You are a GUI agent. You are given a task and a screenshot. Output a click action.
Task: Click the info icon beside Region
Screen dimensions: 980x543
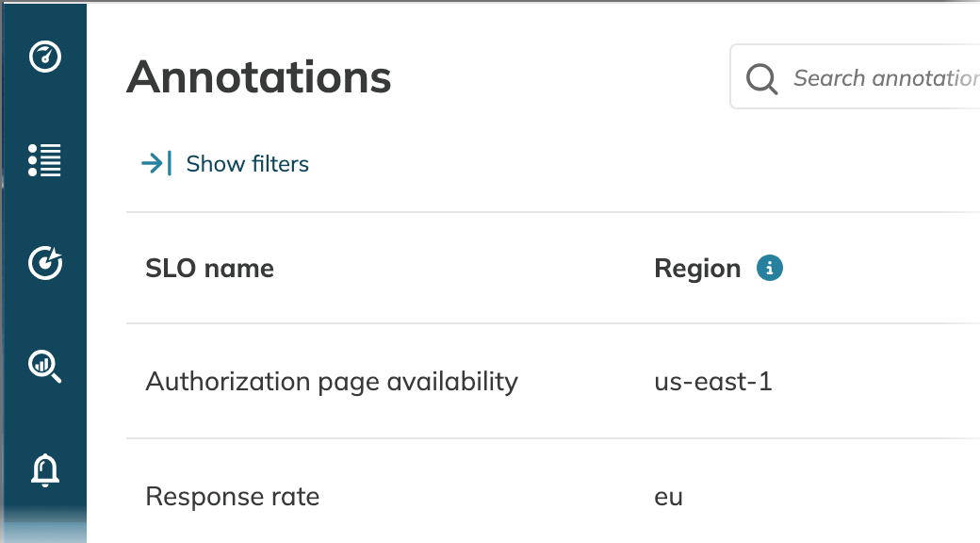point(769,269)
